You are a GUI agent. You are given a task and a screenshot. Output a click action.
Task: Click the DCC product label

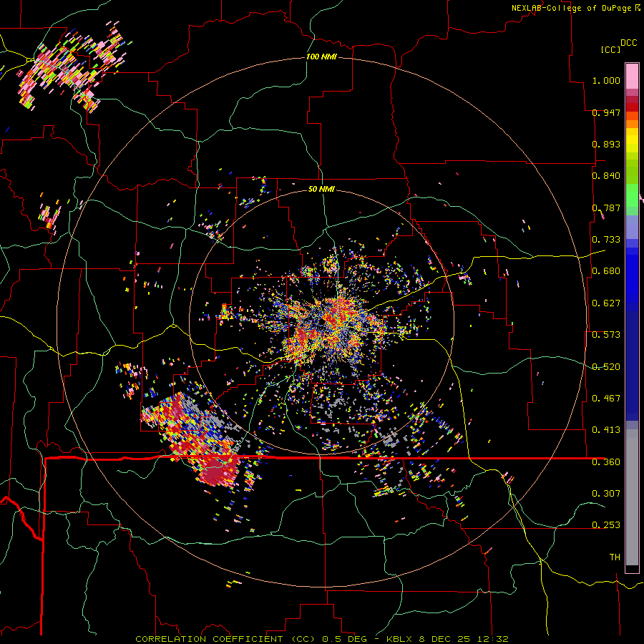click(x=628, y=43)
